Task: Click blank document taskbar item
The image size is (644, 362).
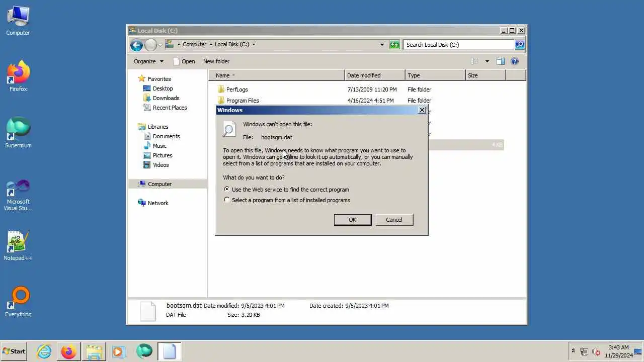Action: [169, 351]
